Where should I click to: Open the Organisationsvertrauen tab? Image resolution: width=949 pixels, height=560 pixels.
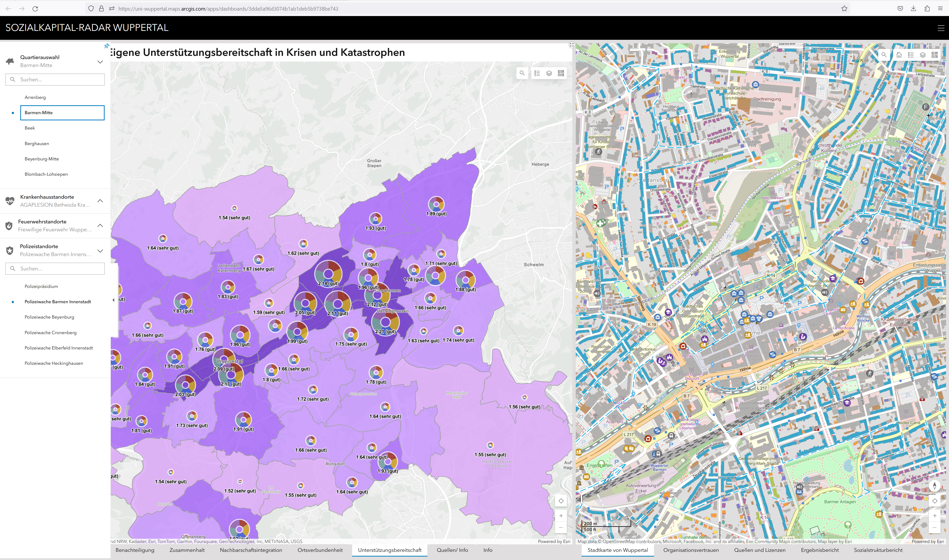click(x=691, y=550)
